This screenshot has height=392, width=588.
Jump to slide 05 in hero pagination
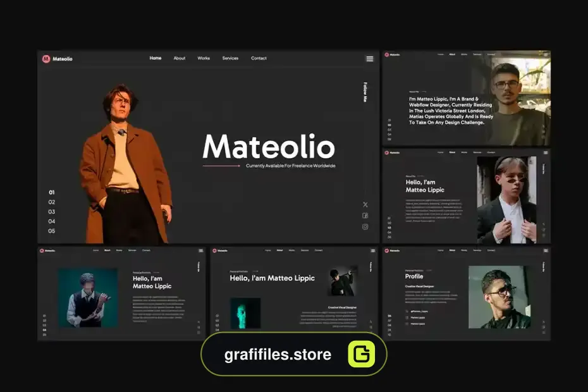point(52,231)
